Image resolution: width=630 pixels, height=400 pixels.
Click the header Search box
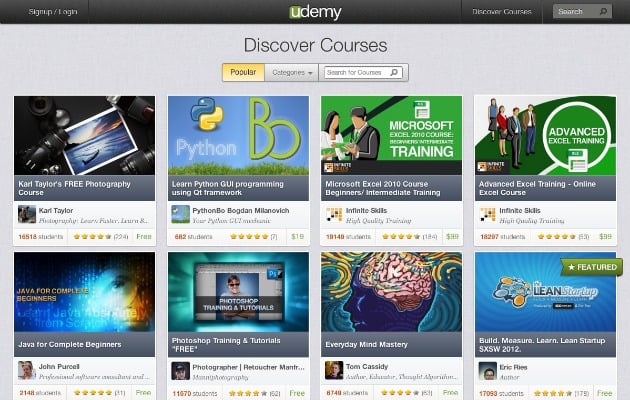coord(582,11)
